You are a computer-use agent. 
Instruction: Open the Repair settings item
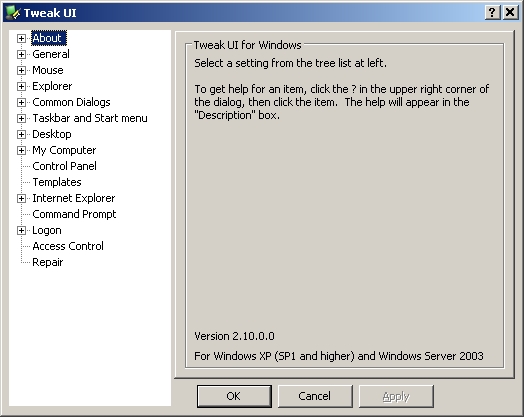click(47, 262)
